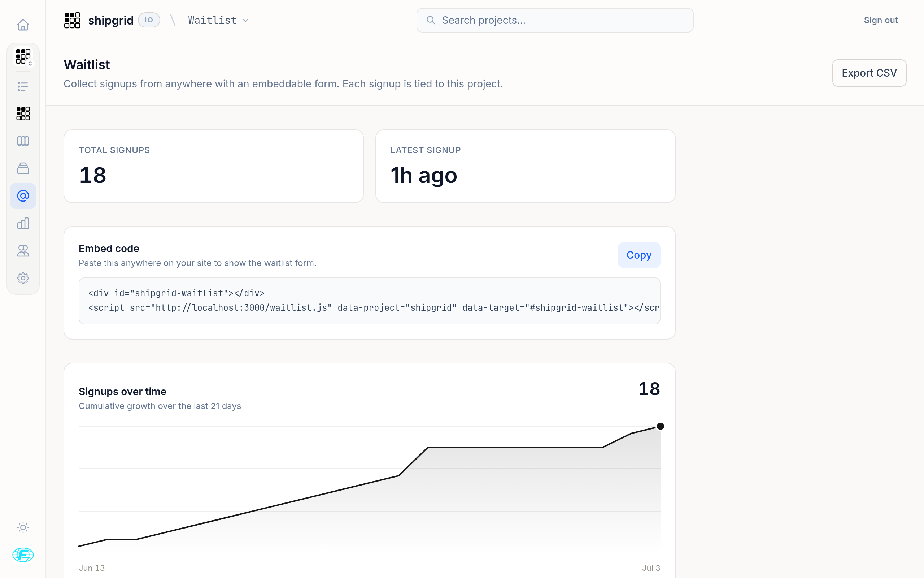924x578 pixels.
Task: Click the shipgrid project name
Action: click(x=111, y=20)
